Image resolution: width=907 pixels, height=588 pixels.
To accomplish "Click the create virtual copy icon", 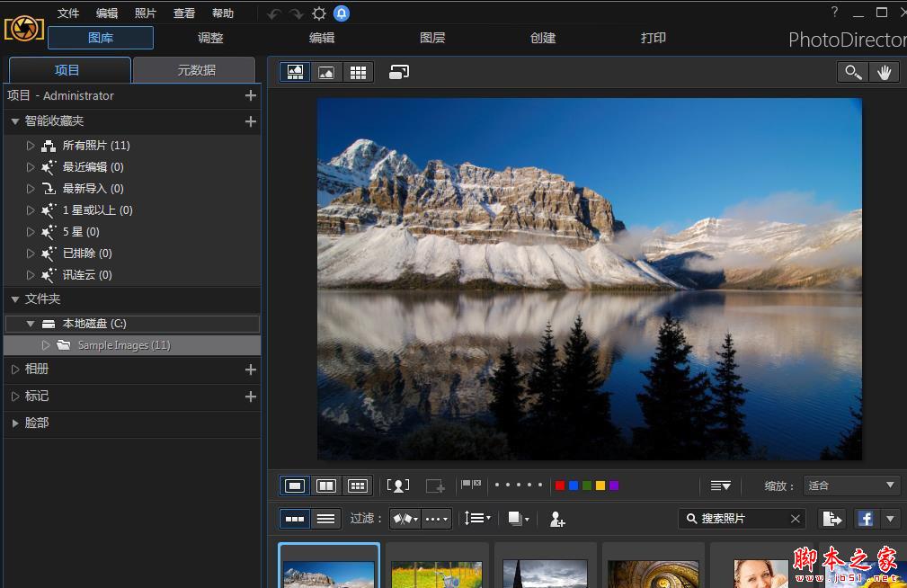I will [434, 486].
